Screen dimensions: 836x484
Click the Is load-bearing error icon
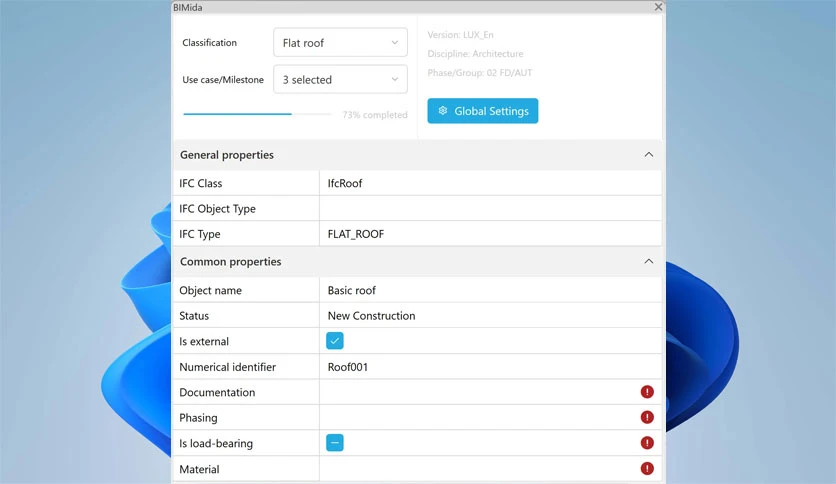coord(647,442)
